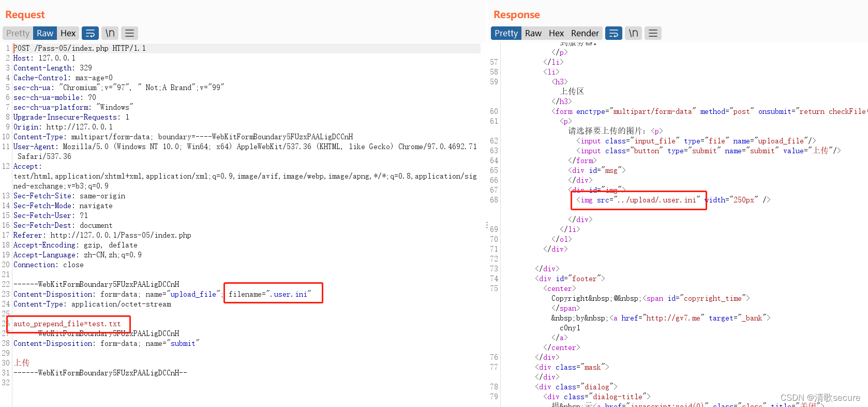
Task: Open the Response panel hamburger menu
Action: tap(653, 33)
